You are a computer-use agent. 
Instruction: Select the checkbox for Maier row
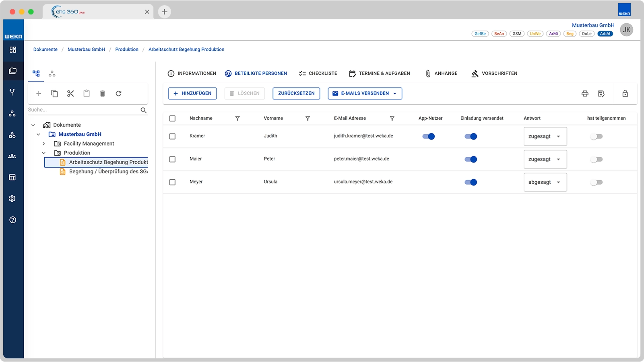point(172,159)
